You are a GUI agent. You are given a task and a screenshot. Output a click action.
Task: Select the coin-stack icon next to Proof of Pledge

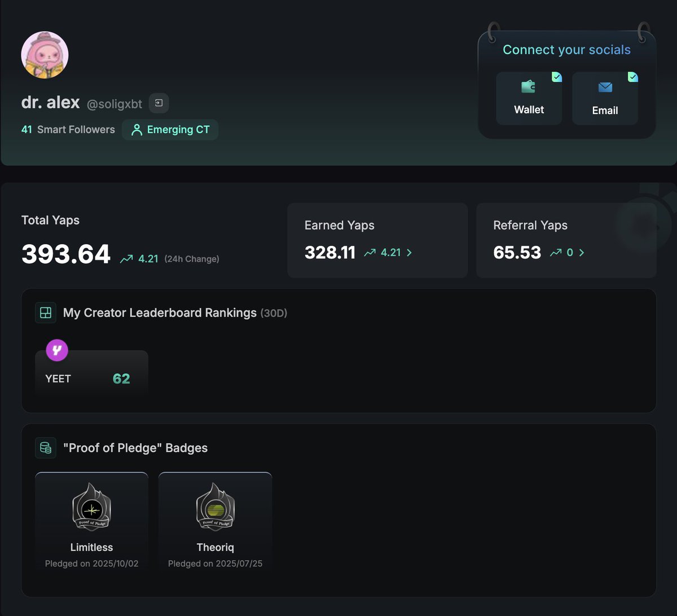coord(46,447)
